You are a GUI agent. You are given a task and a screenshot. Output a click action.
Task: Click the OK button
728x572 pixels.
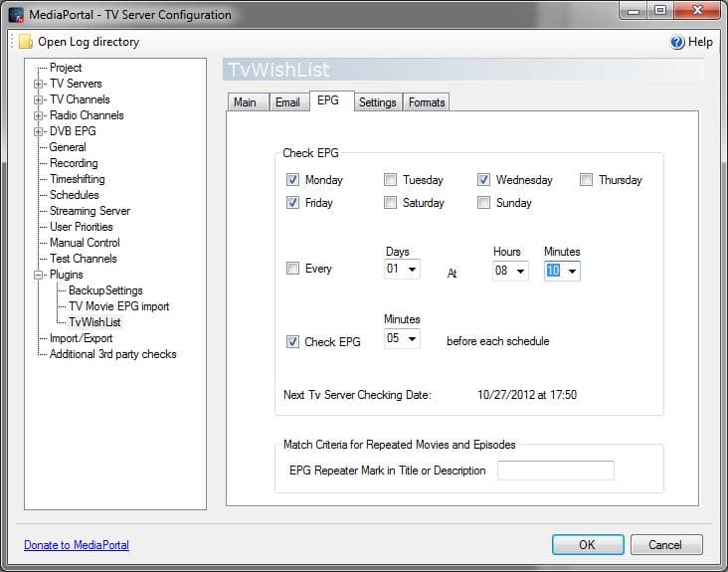click(x=588, y=544)
